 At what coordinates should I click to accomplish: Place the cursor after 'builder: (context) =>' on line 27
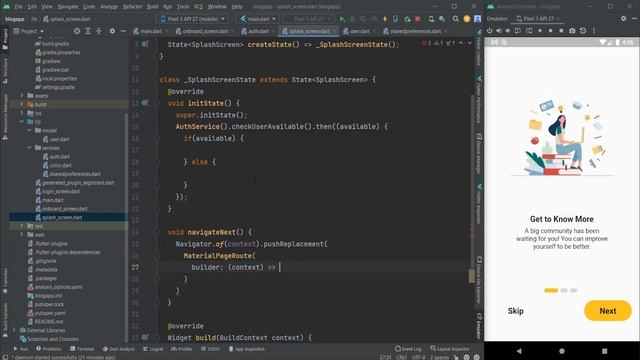279,267
